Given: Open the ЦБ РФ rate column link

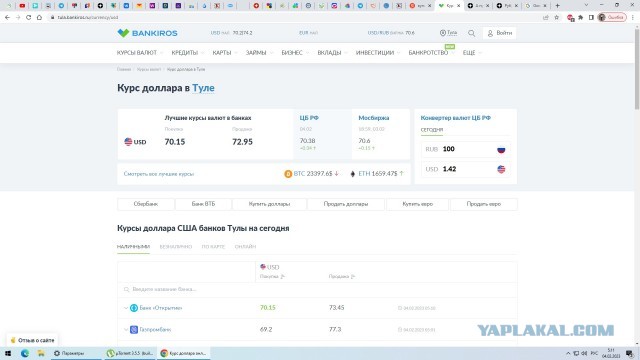Looking at the screenshot, I should 309,118.
